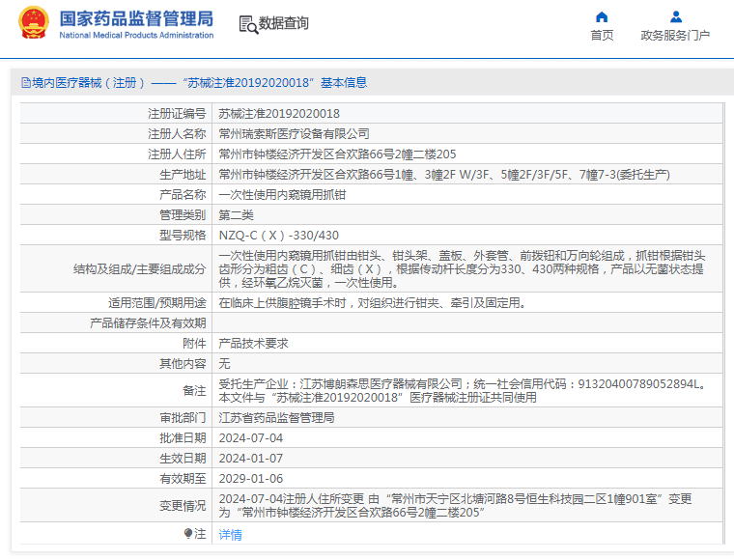Click 江苏省药品监督管理局 approval department
The height and width of the screenshot is (560, 734).
pyautogui.click(x=276, y=418)
